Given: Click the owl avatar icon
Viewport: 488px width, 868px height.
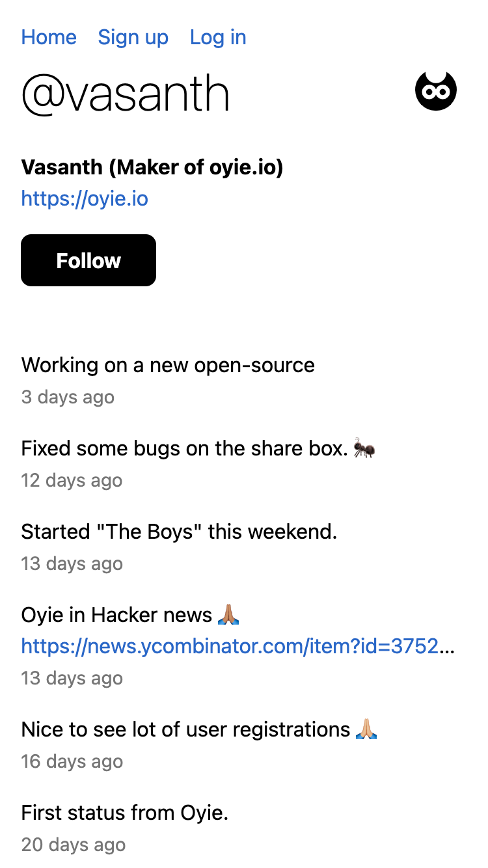Looking at the screenshot, I should click(436, 90).
